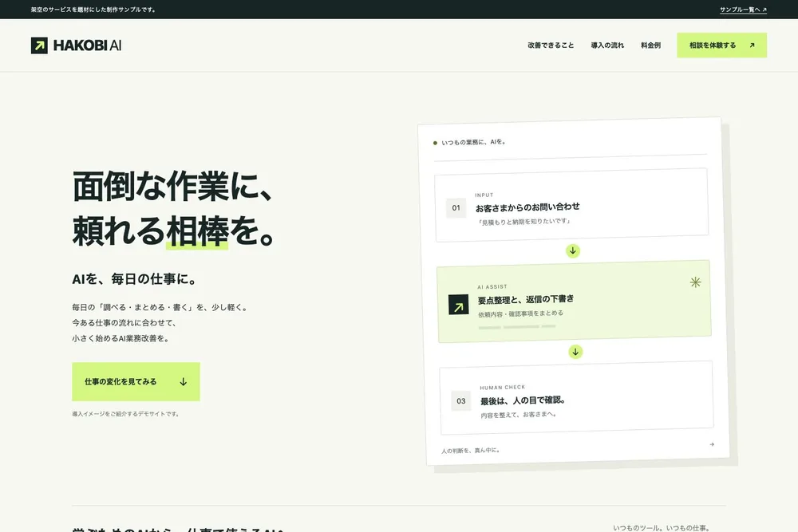
Task: Click the green down arrow below the INPUT card
Action: point(572,250)
